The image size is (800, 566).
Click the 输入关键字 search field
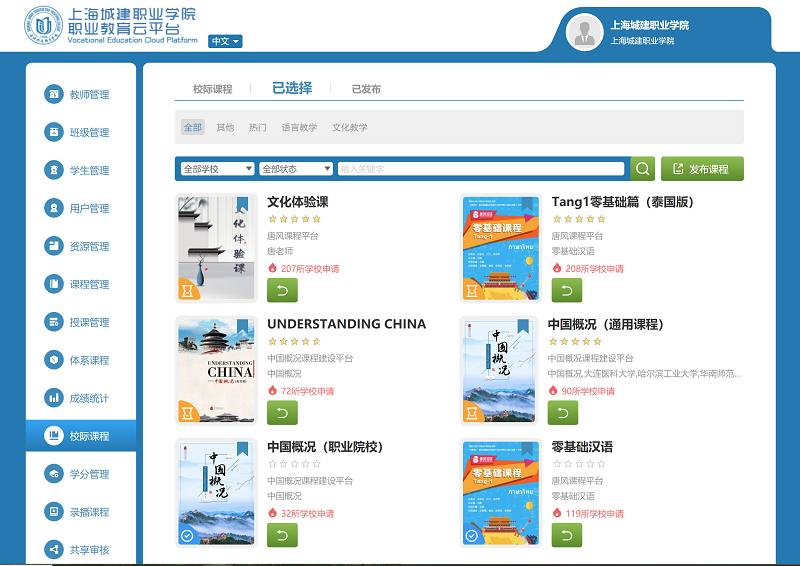pyautogui.click(x=481, y=169)
